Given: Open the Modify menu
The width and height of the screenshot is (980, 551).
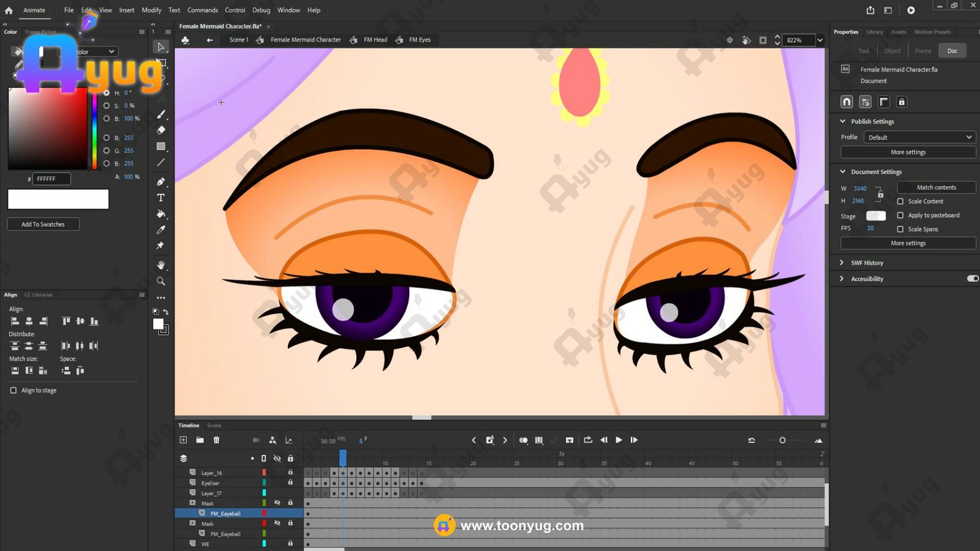Looking at the screenshot, I should pos(151,10).
